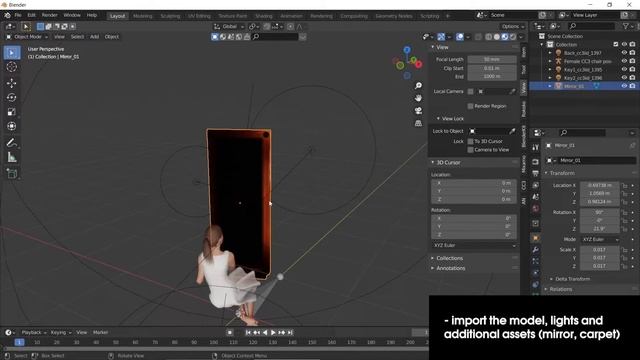Click the viewport zoom magnifier icon
640x360 pixels.
click(418, 85)
